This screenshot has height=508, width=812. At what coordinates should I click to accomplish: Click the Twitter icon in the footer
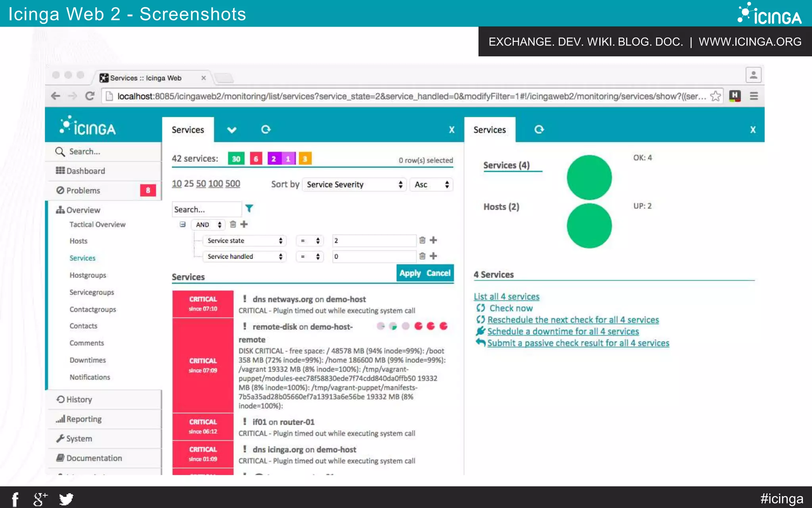point(66,499)
